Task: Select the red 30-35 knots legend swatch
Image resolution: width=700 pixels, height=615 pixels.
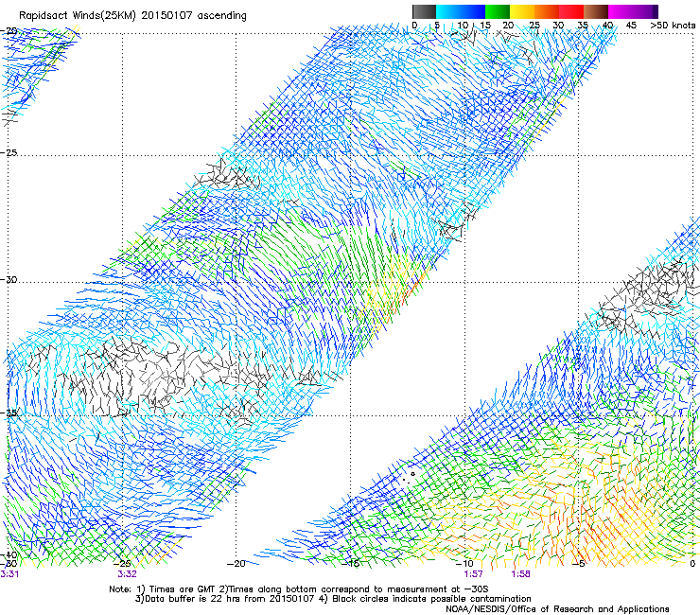Action: (x=571, y=11)
